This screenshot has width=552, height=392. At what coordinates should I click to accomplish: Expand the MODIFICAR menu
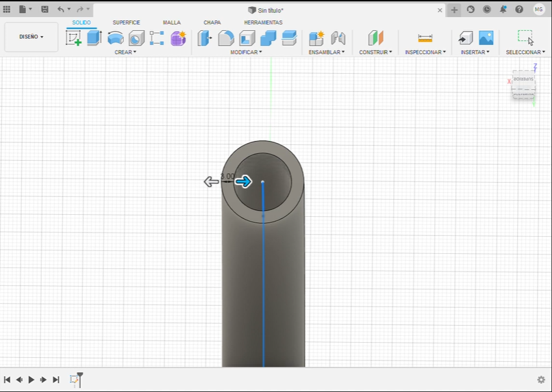click(x=246, y=52)
